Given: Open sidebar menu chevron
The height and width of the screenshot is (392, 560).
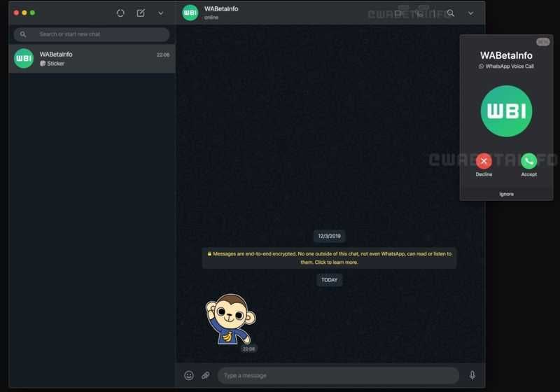Looking at the screenshot, I should click(161, 13).
